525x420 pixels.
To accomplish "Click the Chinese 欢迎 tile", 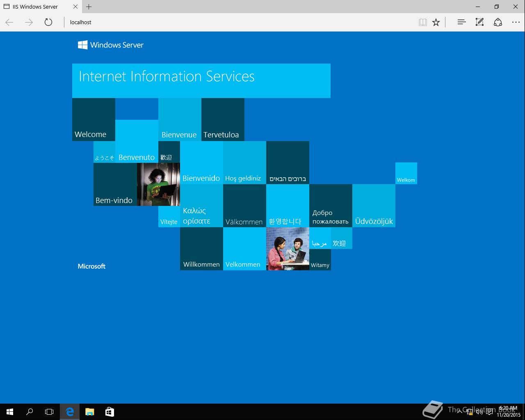I will (x=342, y=238).
